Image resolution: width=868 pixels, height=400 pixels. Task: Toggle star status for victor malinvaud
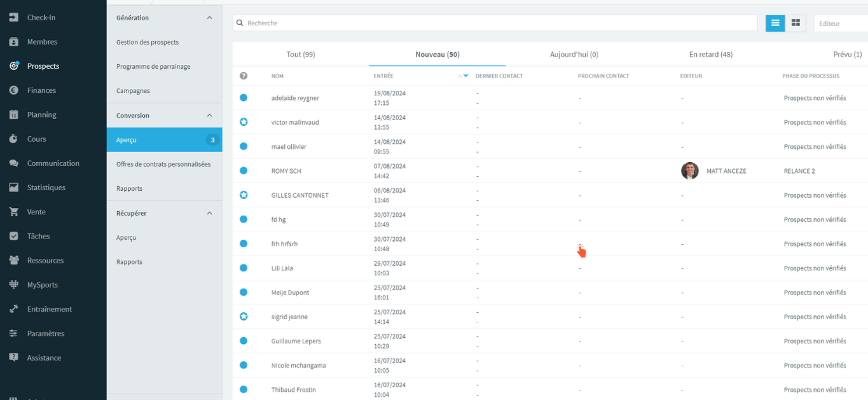point(244,122)
